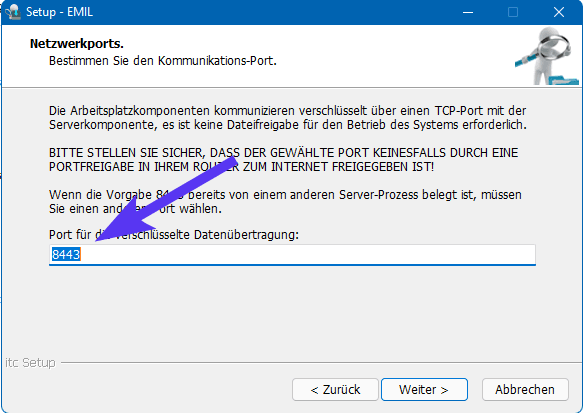The height and width of the screenshot is (413, 583).
Task: Go back with the Zurück button
Action: (x=335, y=390)
